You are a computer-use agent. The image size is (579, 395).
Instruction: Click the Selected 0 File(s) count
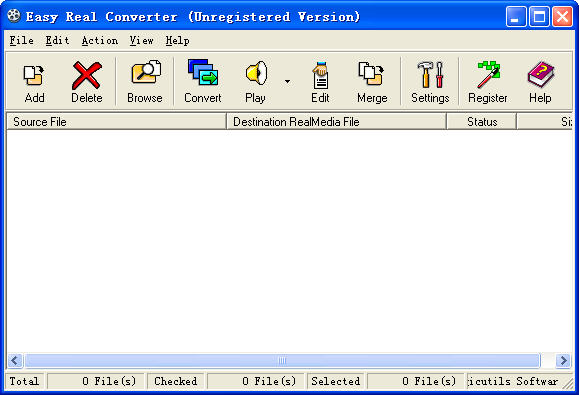[415, 381]
